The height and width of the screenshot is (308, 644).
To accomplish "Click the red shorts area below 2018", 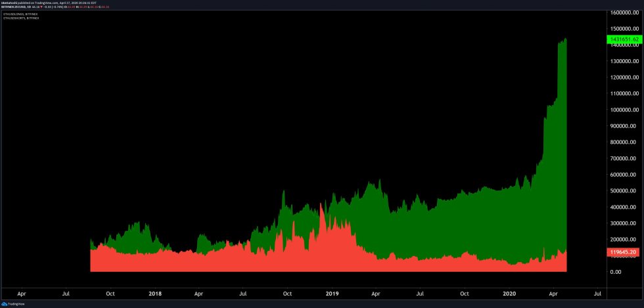I will coord(156,263).
